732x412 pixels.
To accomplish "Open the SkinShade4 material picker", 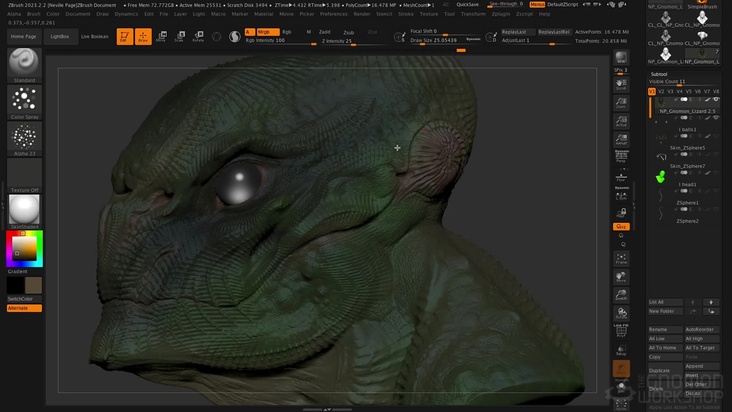I will click(x=24, y=212).
